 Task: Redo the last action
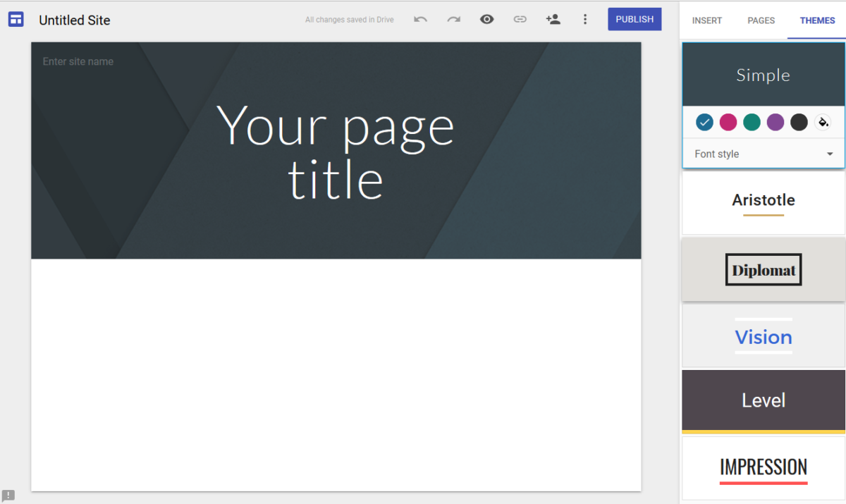click(453, 19)
